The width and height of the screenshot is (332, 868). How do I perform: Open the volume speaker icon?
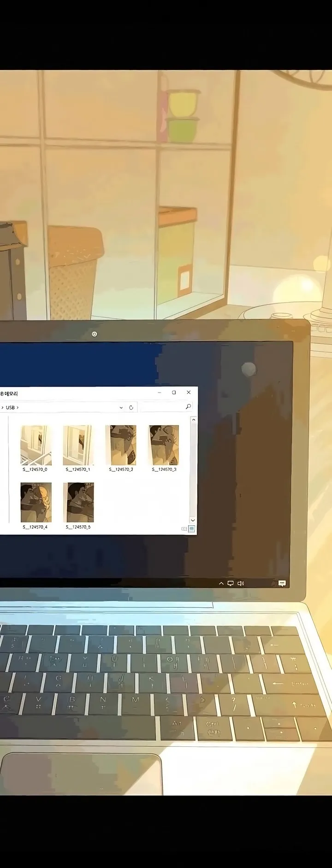tap(240, 583)
